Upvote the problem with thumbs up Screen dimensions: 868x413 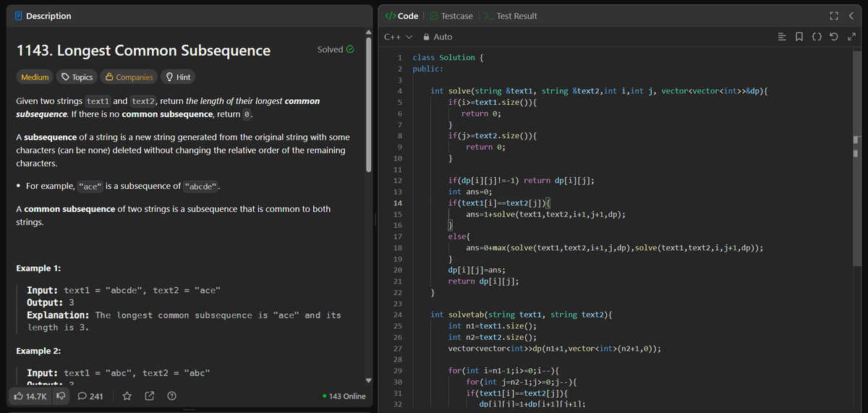[x=31, y=396]
